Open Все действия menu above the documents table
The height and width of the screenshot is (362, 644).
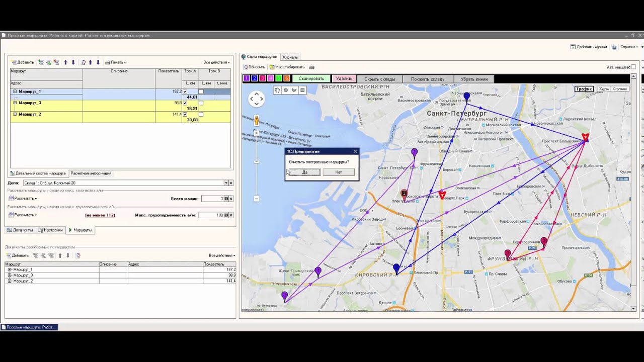pyautogui.click(x=222, y=255)
